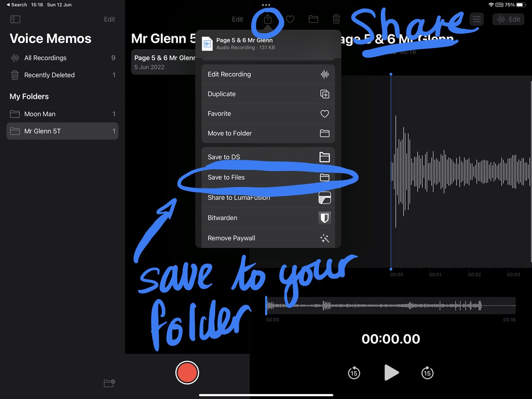Play the recording

391,373
